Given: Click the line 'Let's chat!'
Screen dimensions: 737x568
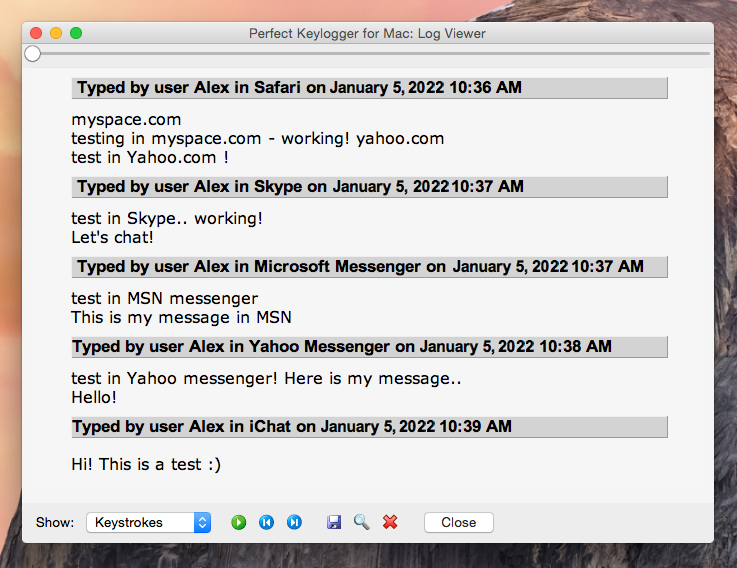Looking at the screenshot, I should pos(112,237).
